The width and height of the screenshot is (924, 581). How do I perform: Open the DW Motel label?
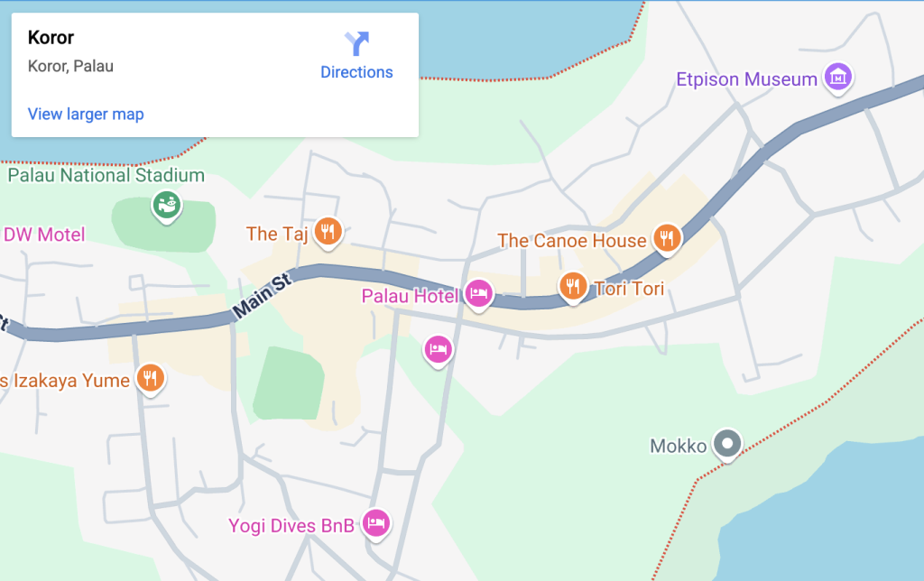click(x=44, y=235)
